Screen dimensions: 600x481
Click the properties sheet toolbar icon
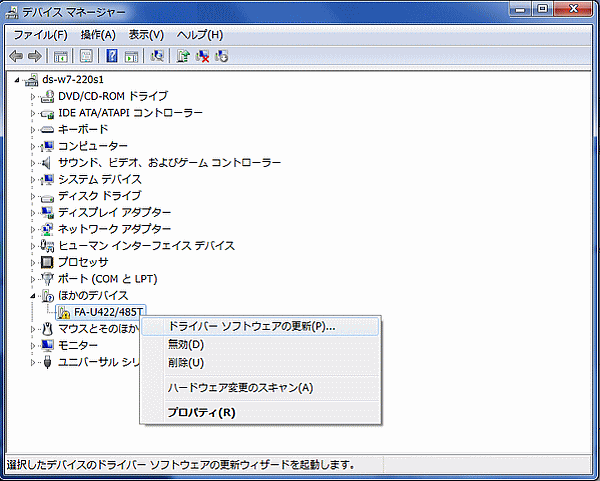86,56
